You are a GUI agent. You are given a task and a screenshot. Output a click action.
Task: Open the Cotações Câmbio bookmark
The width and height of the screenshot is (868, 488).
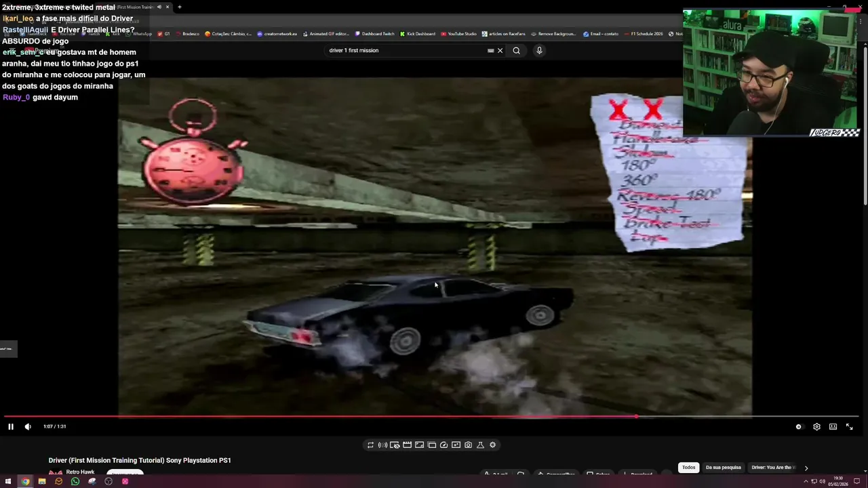229,34
